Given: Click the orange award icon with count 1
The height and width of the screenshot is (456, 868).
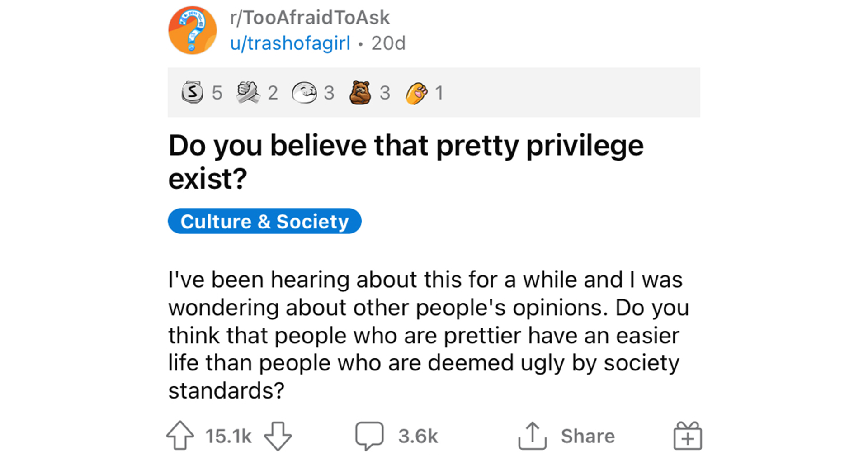Looking at the screenshot, I should tap(416, 93).
